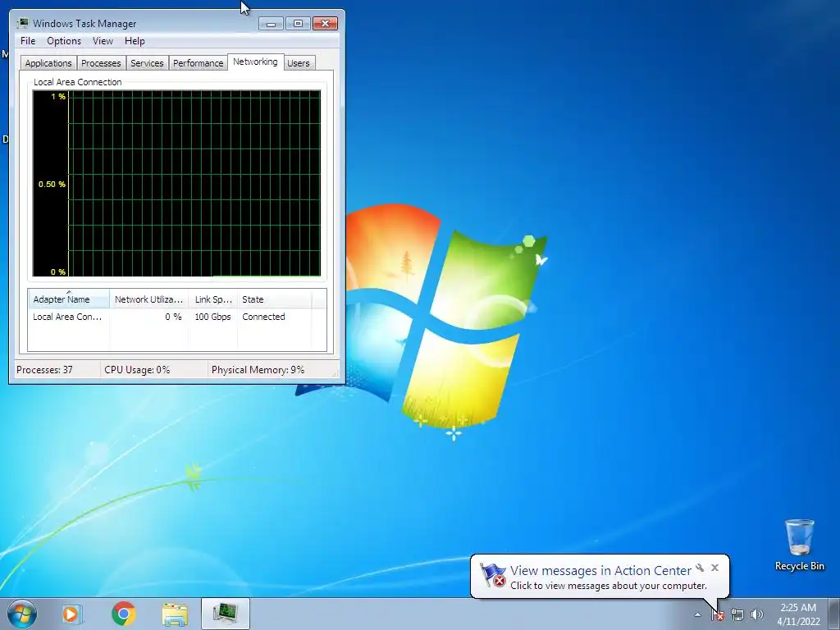
Task: Click the wrench icon in notification balloon
Action: point(700,568)
